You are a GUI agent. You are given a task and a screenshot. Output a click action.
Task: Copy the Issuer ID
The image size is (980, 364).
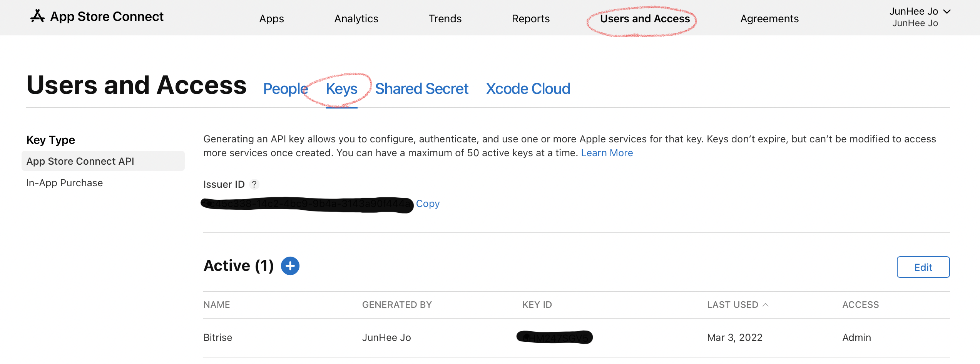tap(428, 204)
